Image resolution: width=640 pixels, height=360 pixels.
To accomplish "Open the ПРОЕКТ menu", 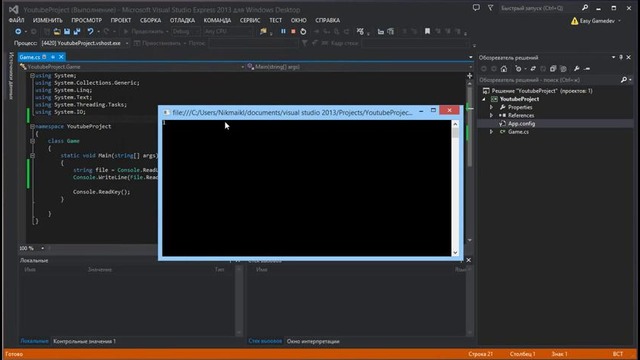I will pyautogui.click(x=121, y=20).
